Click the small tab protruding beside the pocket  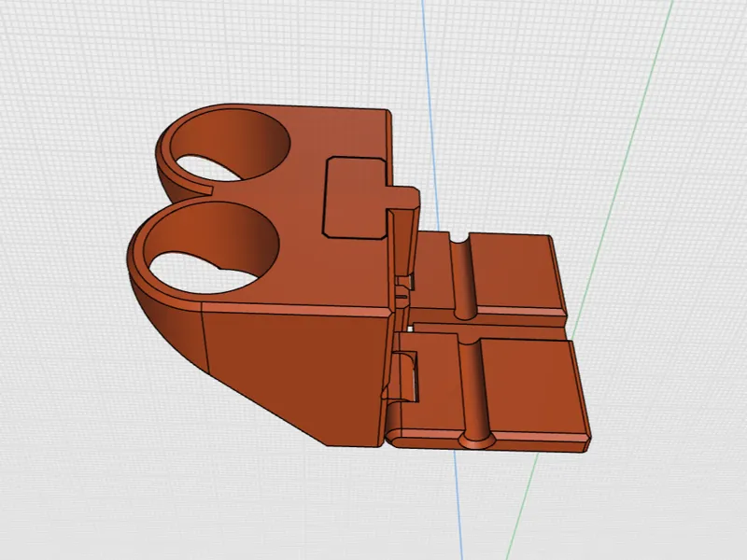403,197
